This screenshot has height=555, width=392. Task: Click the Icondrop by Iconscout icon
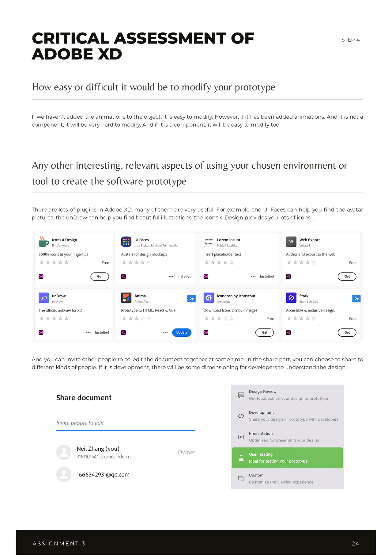coord(209,298)
